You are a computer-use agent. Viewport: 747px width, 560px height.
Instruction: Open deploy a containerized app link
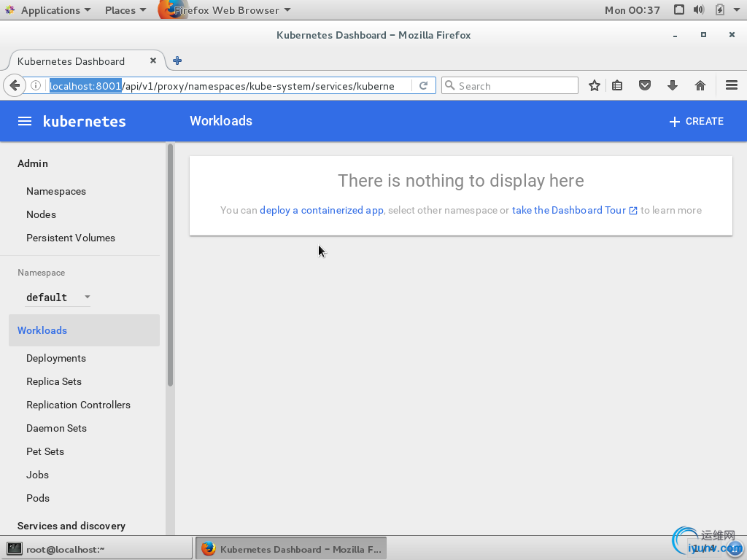pyautogui.click(x=322, y=211)
